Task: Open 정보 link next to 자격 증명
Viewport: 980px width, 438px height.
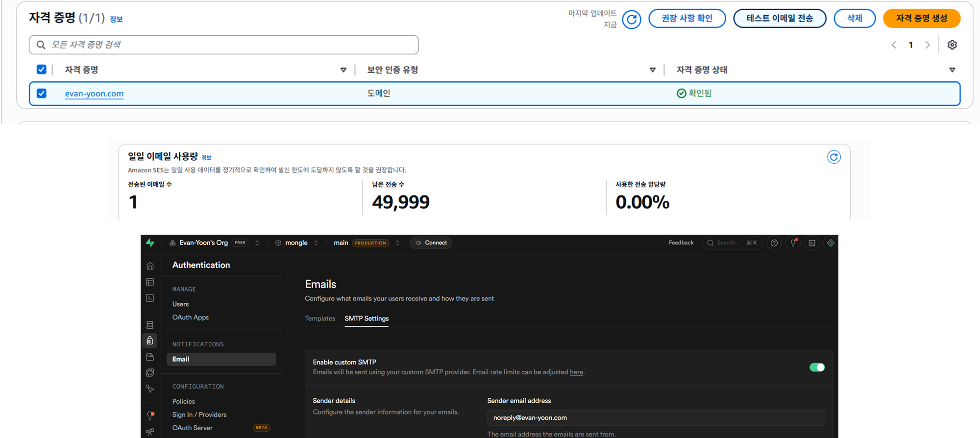Action: 116,19
